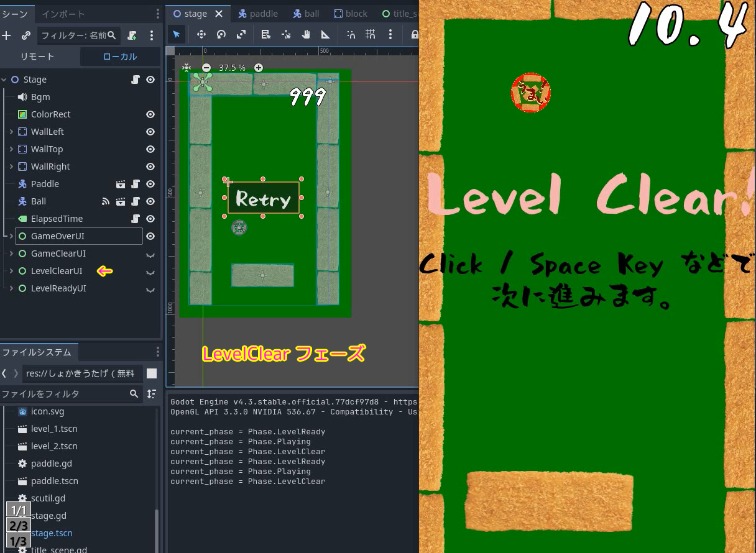The image size is (756, 553).
Task: Click the signal icon on Ball node
Action: click(x=106, y=201)
